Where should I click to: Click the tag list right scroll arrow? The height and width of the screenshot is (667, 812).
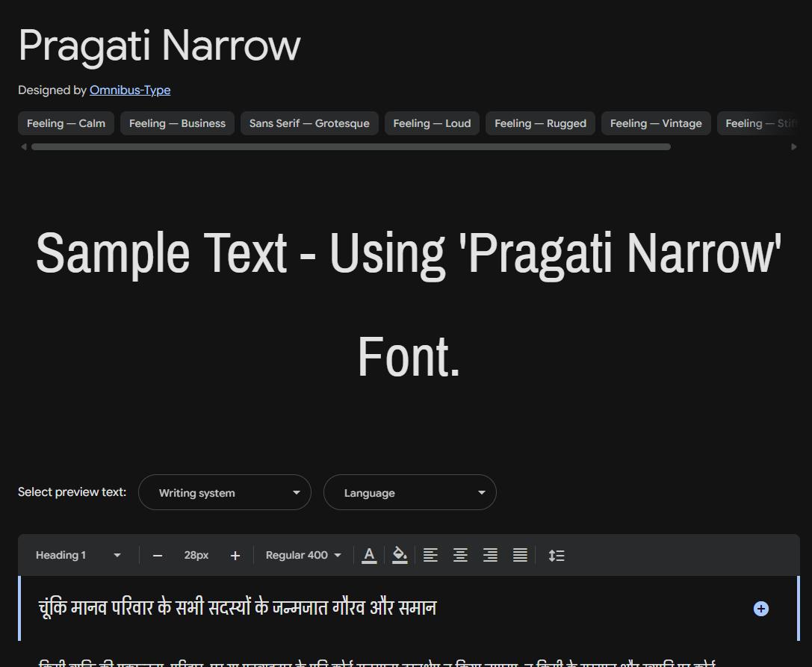[x=794, y=147]
